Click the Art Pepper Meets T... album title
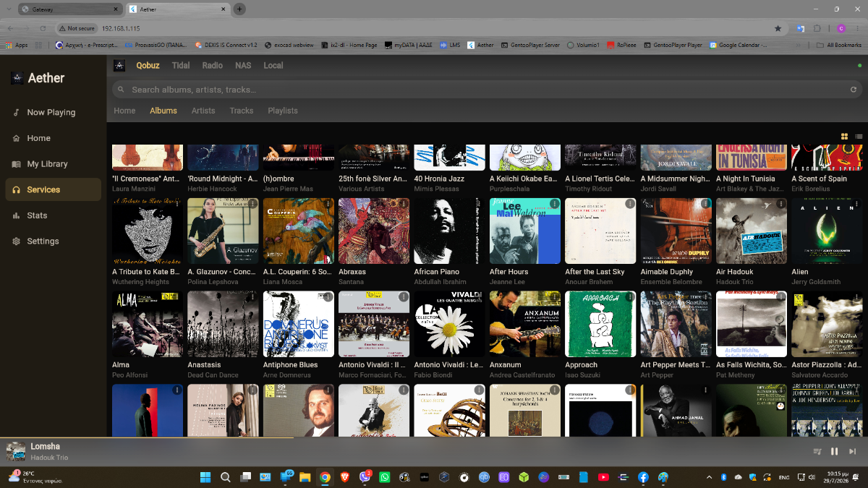The image size is (868, 488). click(x=675, y=365)
